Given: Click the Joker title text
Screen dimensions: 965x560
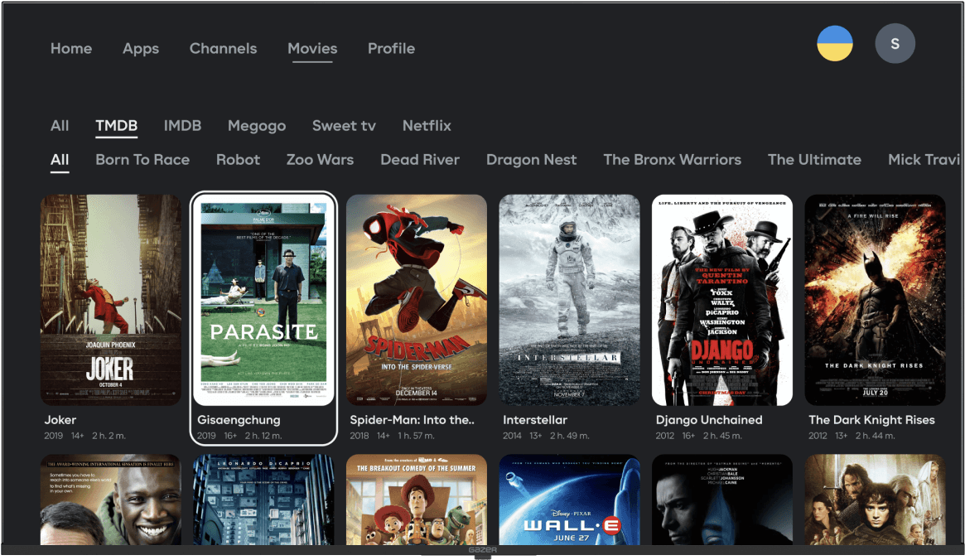Looking at the screenshot, I should (60, 420).
